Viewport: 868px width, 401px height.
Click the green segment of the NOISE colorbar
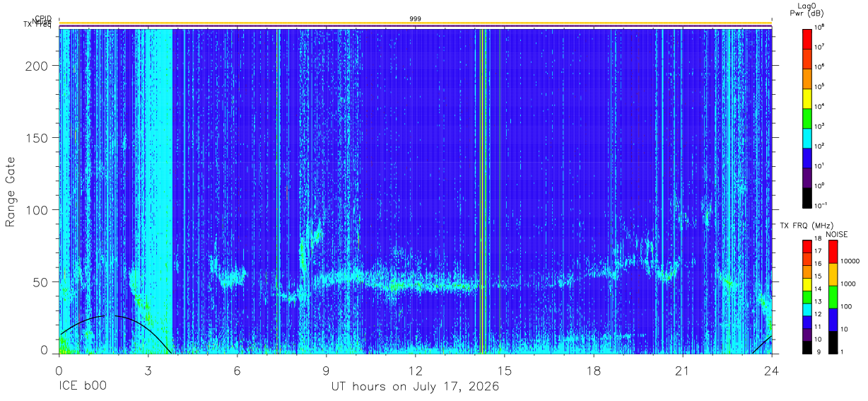coord(833,296)
